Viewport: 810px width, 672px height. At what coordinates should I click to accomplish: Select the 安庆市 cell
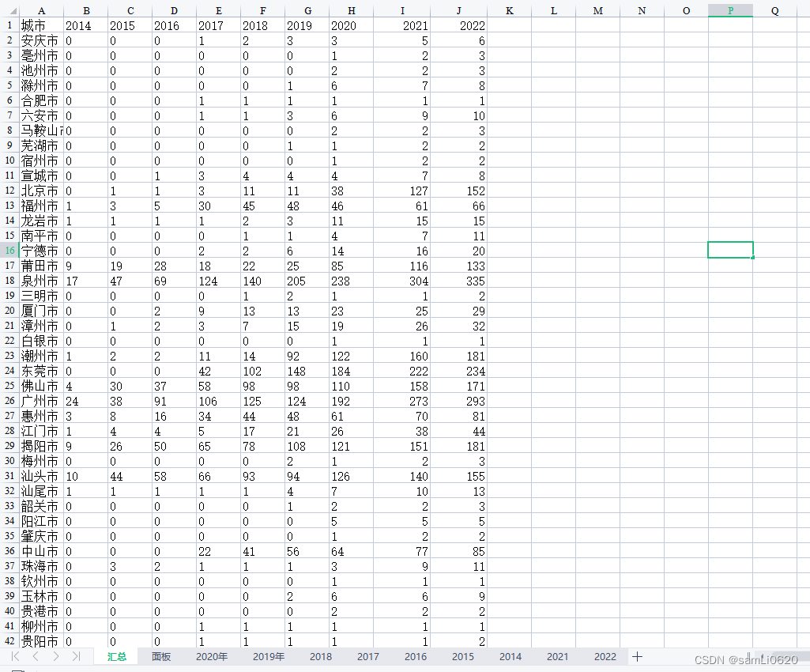41,41
